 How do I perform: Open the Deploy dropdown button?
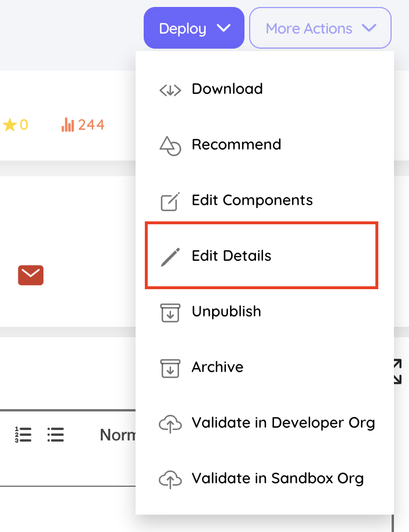click(194, 28)
